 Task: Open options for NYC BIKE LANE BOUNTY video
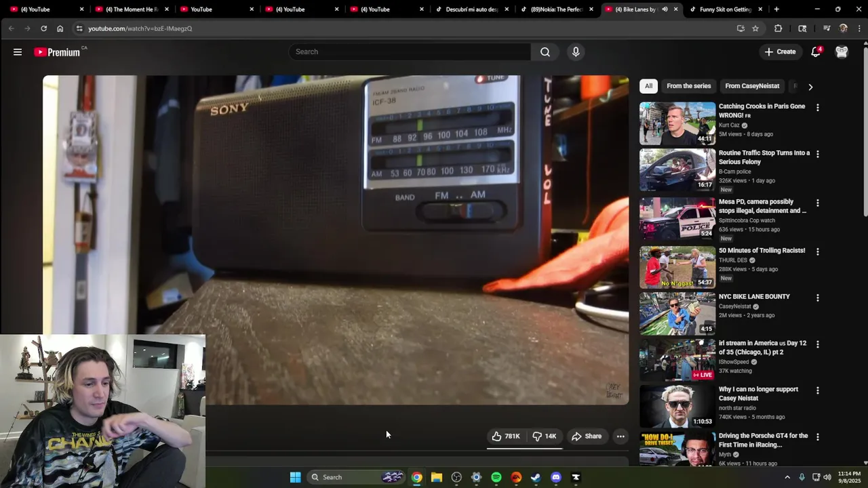[x=817, y=298]
